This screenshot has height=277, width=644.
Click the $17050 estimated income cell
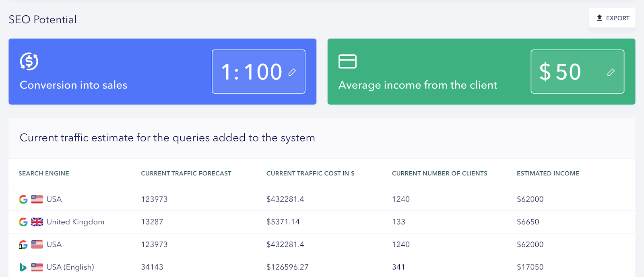530,267
